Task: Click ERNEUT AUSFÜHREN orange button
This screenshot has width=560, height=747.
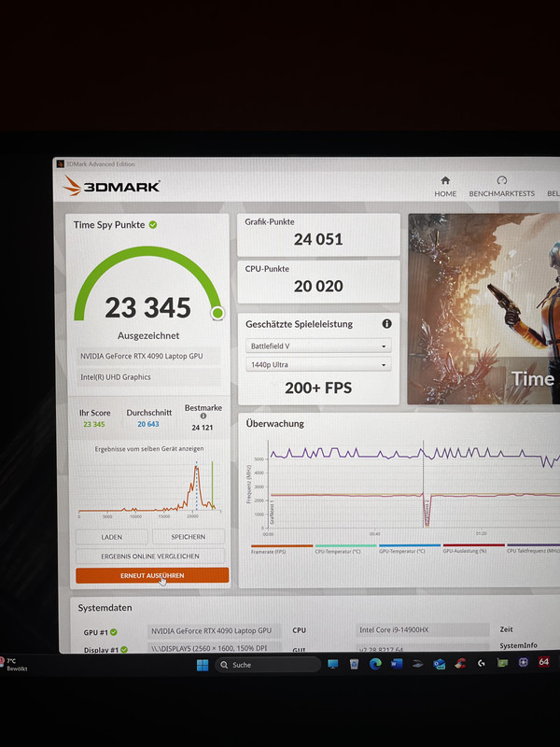Action: (152, 575)
